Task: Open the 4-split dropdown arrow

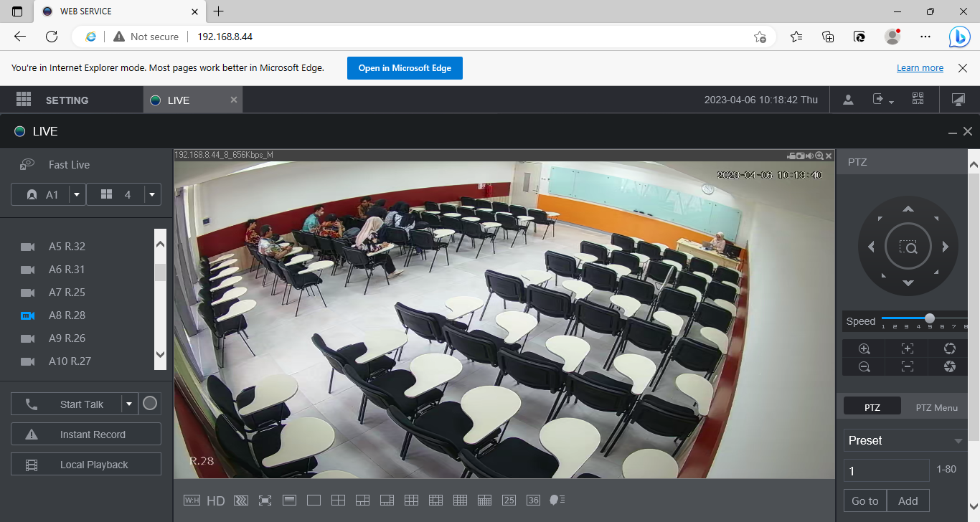Action: 152,194
